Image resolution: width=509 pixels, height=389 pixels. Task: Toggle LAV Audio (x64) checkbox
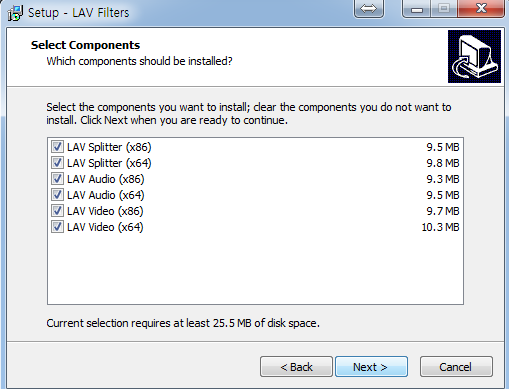pyautogui.click(x=57, y=195)
